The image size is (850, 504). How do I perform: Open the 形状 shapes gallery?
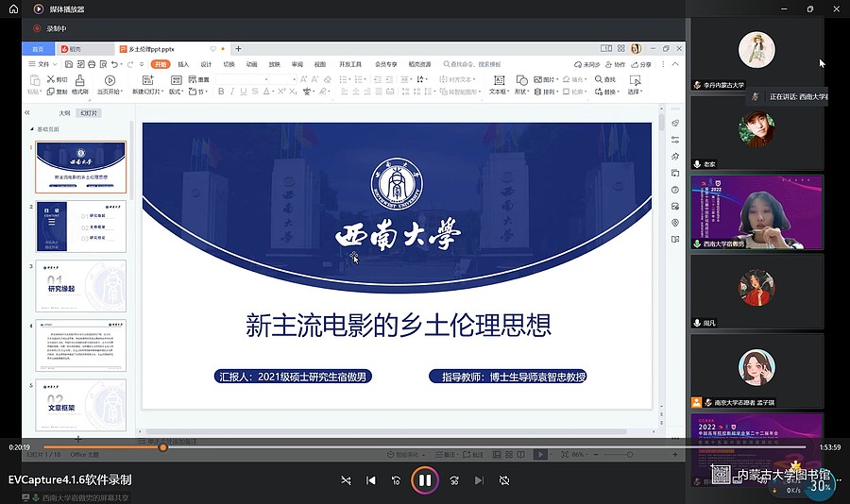(x=521, y=85)
